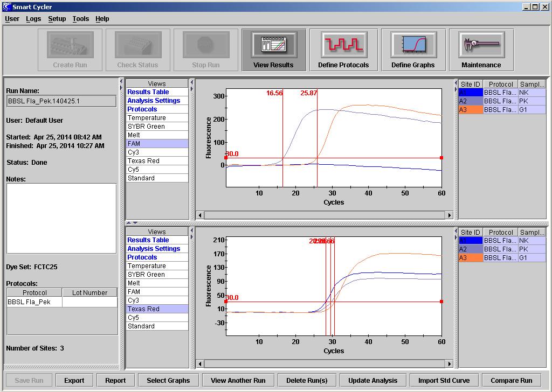552x392 pixels.
Task: Click the A3 orange site swatch in the upper legend
Action: point(471,110)
